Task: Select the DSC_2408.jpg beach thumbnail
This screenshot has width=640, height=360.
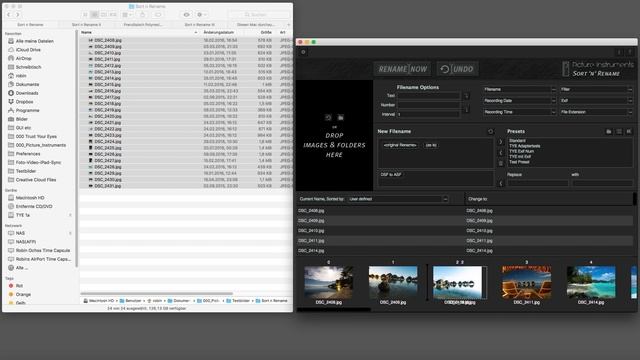Action: [329, 282]
